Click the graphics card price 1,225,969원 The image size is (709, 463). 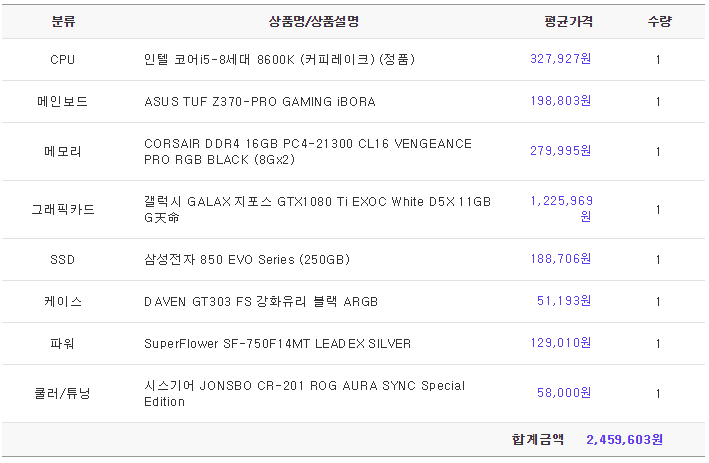pyautogui.click(x=561, y=208)
